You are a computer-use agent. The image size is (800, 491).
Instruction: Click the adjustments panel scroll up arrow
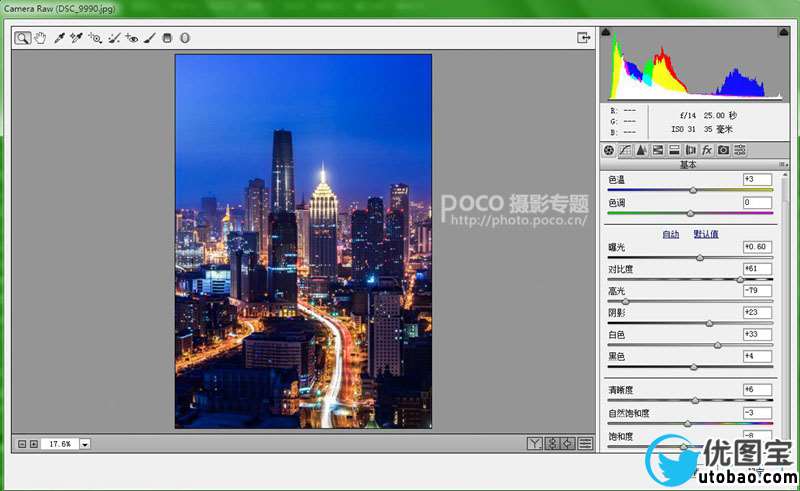click(x=785, y=176)
